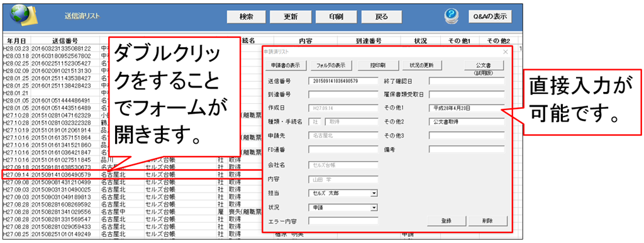Viewport: 644px width, 243px height.
Task: Open Q&Aの表示
Action: click(x=490, y=16)
